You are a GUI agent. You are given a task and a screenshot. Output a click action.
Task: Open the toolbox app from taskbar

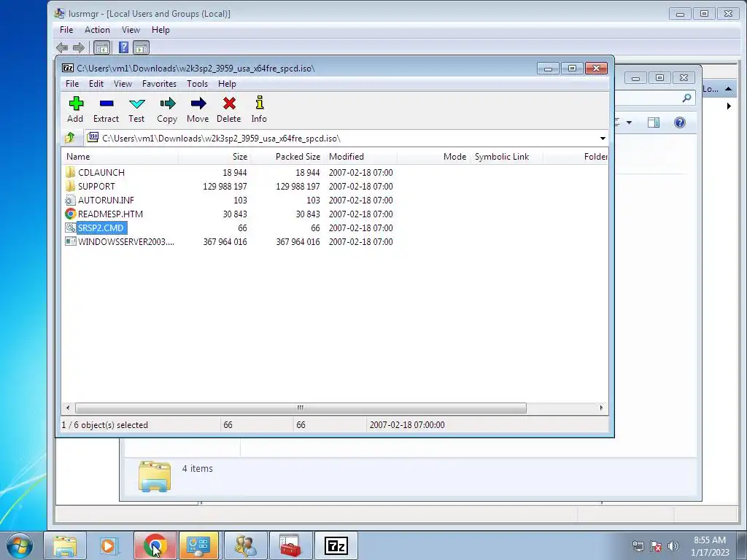290,545
